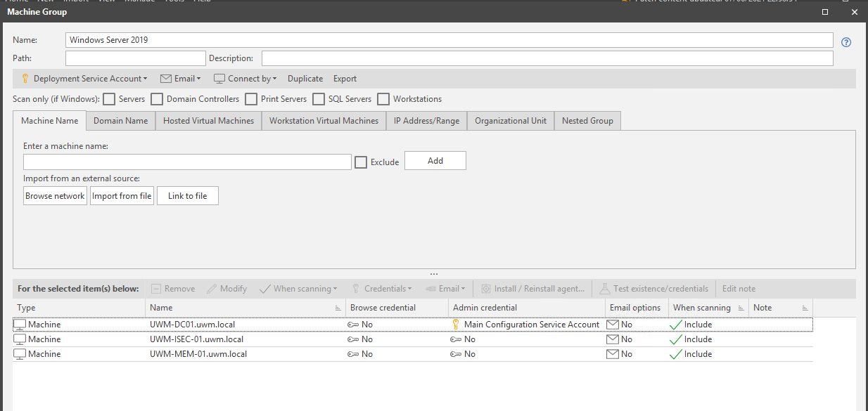The width and height of the screenshot is (868, 411).
Task: Enable the Exclude checkbox next to Add
Action: (361, 161)
